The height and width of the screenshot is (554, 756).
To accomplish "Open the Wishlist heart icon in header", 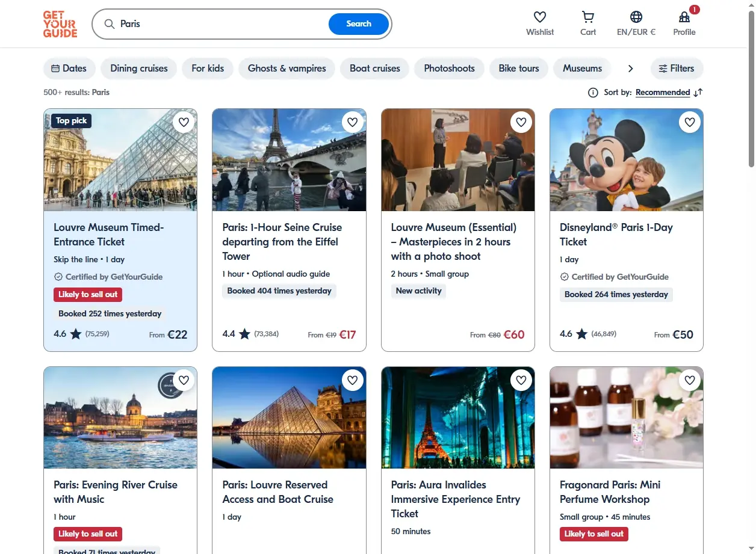I will (x=540, y=17).
